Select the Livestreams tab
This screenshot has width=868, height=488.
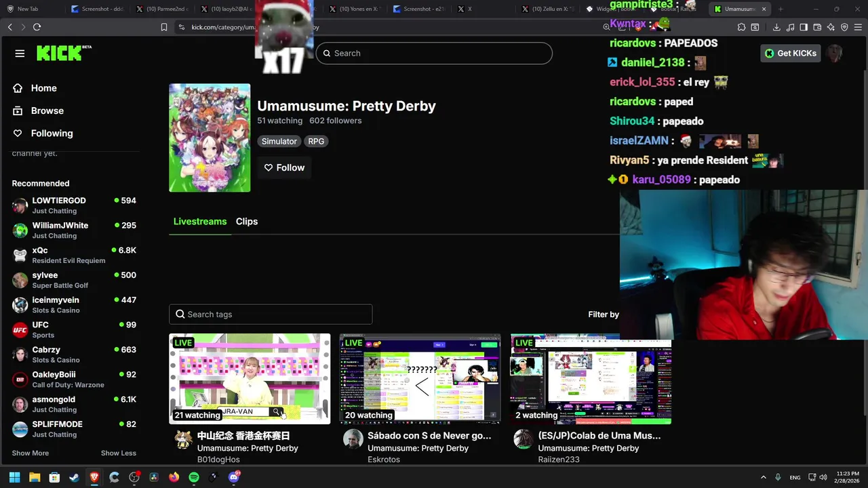click(x=200, y=222)
